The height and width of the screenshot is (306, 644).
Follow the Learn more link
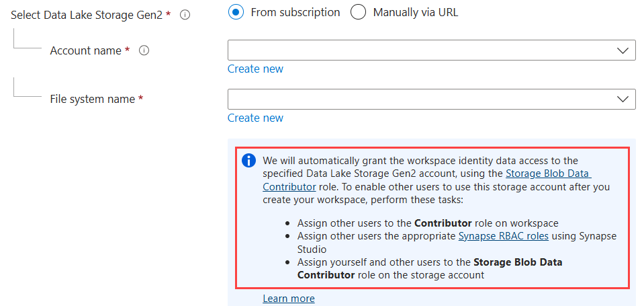[x=289, y=298]
